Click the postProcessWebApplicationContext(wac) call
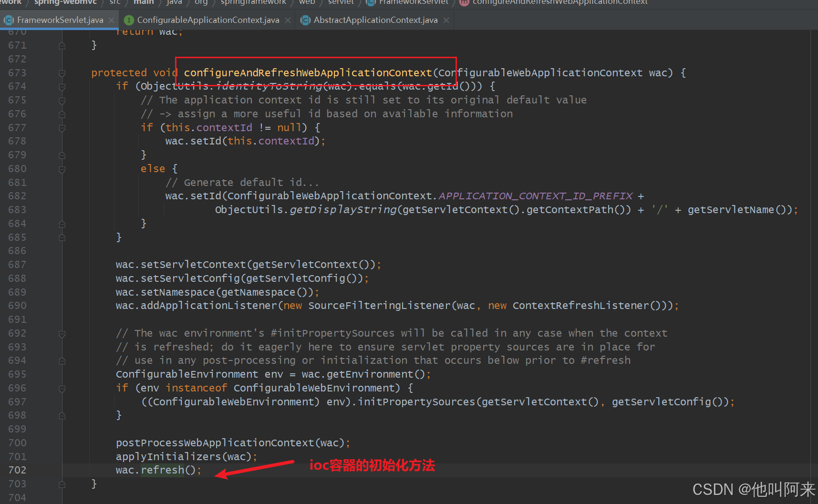 click(x=230, y=443)
